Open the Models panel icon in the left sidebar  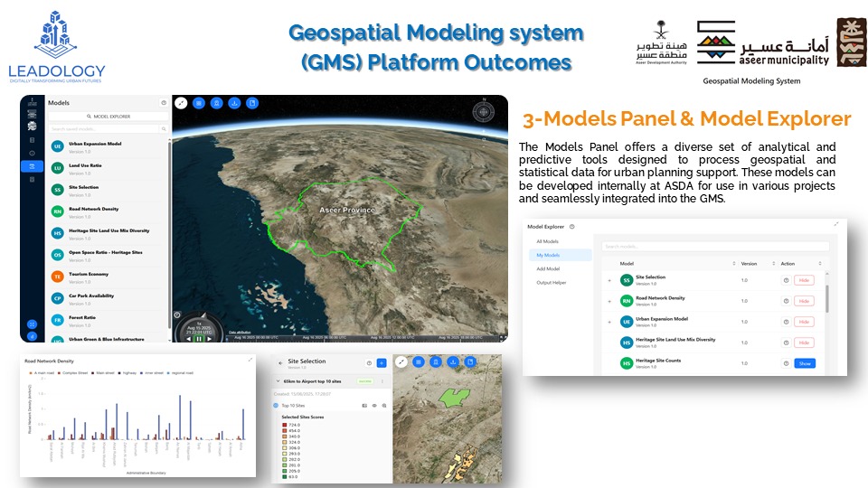pos(33,166)
